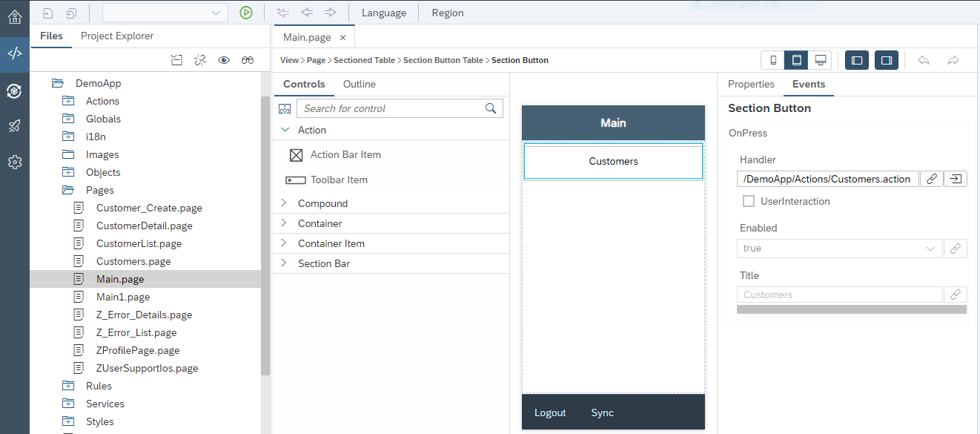Click link icon next to Handler field
This screenshot has height=434, width=980.
pos(932,179)
